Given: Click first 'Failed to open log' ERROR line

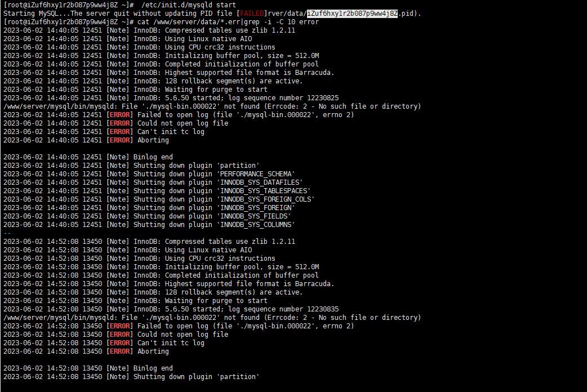Looking at the screenshot, I should point(179,115).
